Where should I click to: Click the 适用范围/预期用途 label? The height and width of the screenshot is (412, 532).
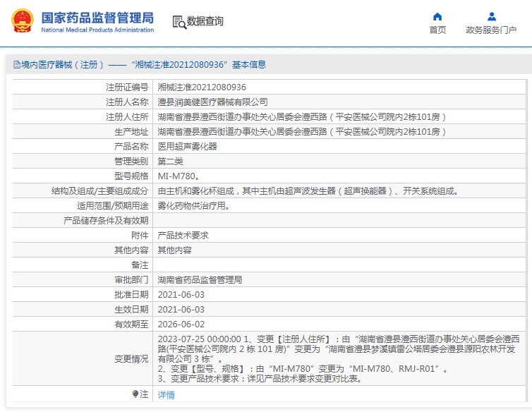pyautogui.click(x=113, y=206)
